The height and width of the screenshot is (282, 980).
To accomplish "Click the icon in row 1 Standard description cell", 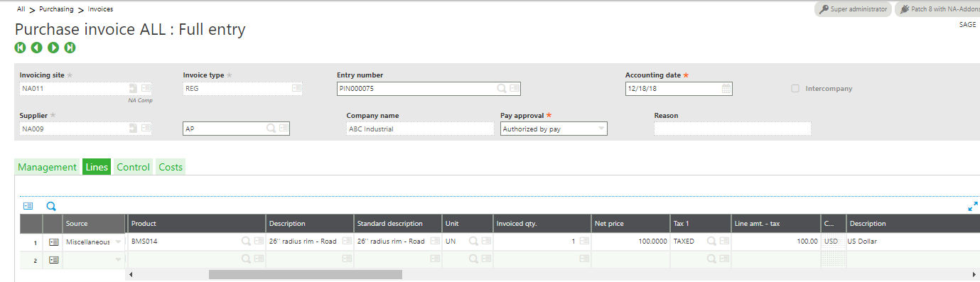I will (435, 242).
